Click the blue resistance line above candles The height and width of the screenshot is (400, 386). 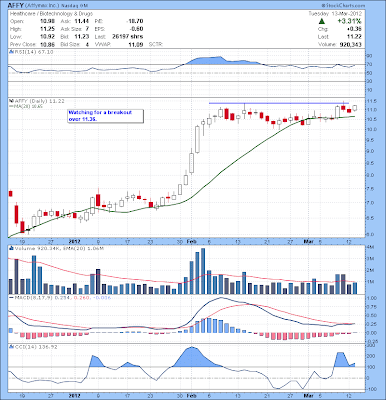point(279,103)
